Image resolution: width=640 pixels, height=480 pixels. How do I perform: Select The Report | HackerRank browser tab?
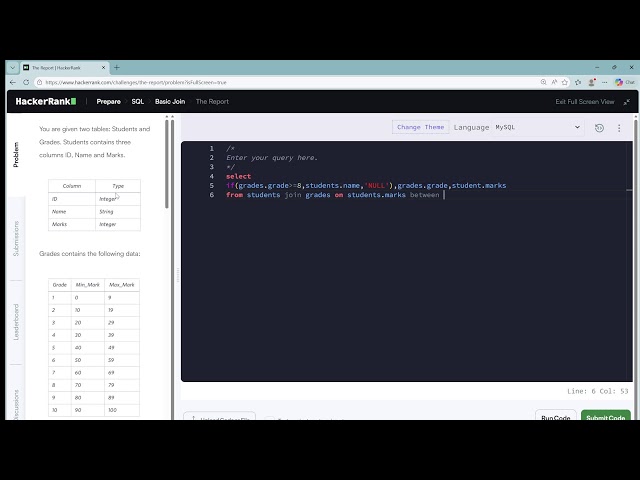(x=64, y=68)
